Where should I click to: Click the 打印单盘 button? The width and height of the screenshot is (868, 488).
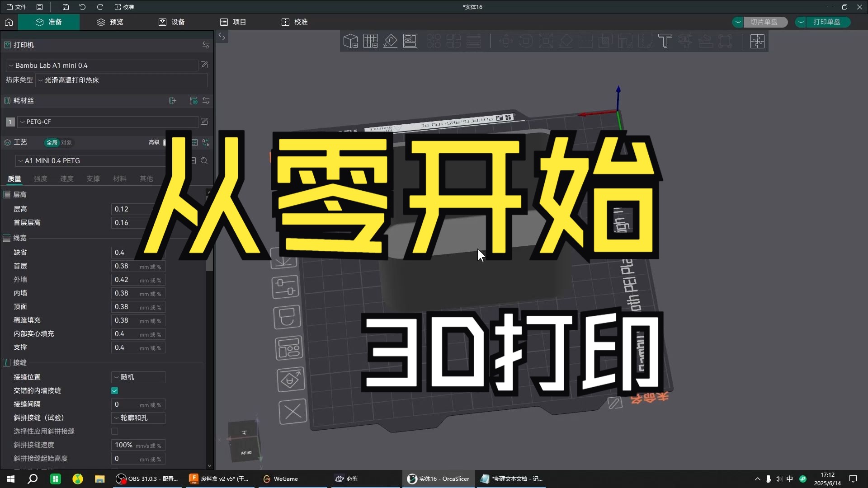point(829,22)
